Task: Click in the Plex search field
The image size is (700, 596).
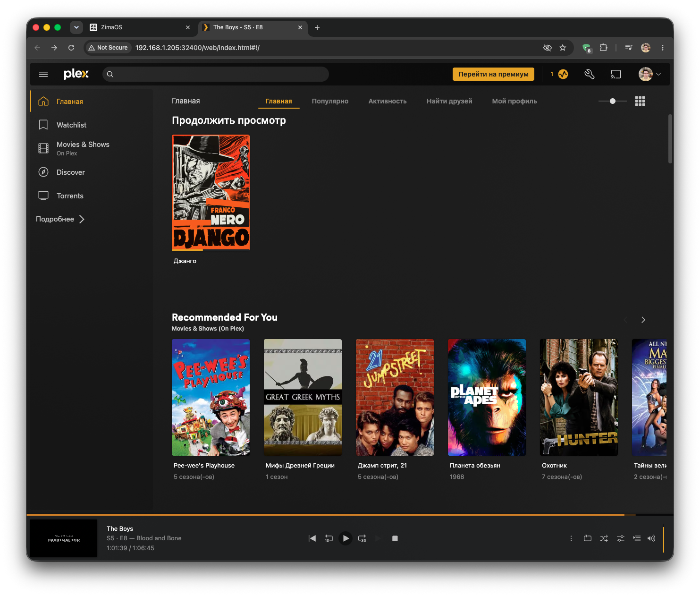Action: pos(216,74)
